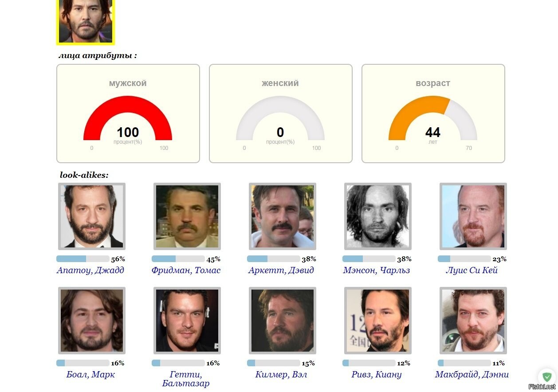The height and width of the screenshot is (392, 558).
Task: Open the Мэнсон, Чарльз link
Action: [377, 270]
